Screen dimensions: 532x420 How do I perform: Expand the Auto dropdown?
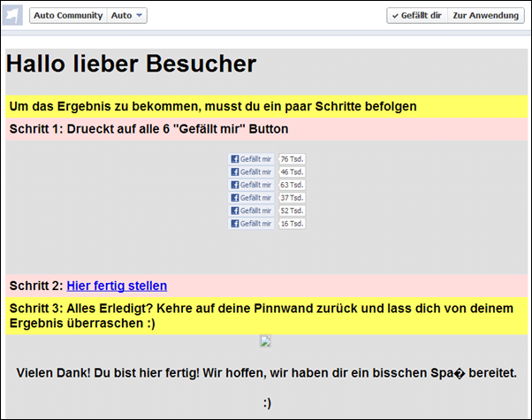(127, 16)
